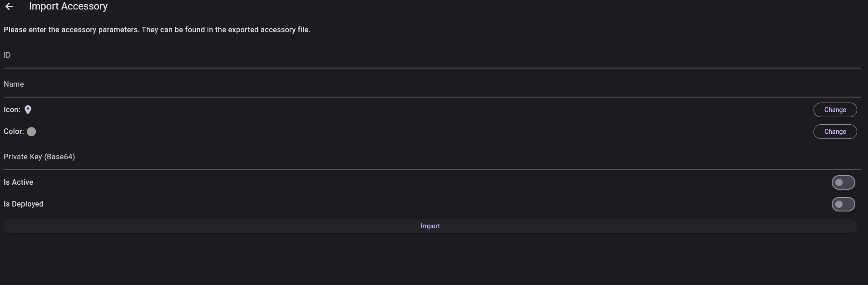Click the Color: label

pyautogui.click(x=14, y=132)
